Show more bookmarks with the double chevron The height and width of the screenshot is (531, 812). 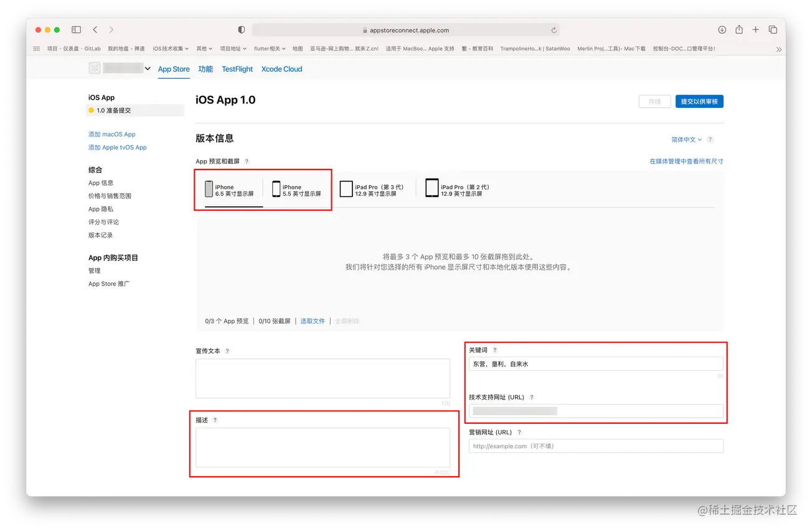coord(778,49)
